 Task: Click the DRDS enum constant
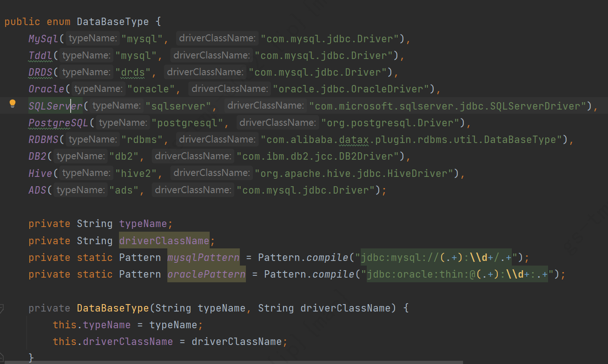pyautogui.click(x=40, y=71)
